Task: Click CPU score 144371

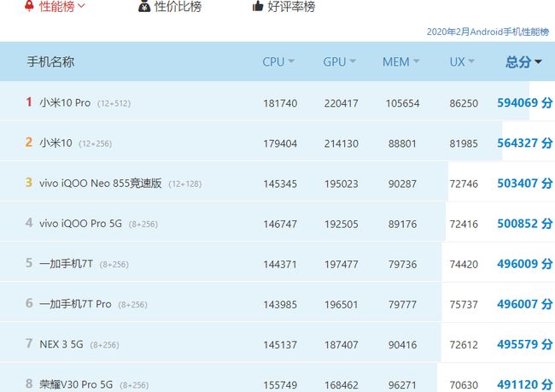Action: point(280,265)
